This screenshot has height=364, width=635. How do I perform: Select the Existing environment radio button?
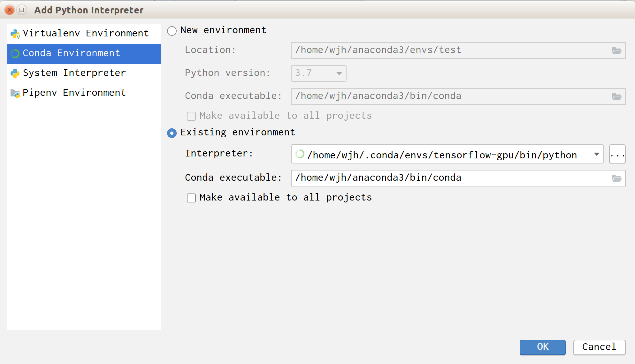(x=172, y=133)
